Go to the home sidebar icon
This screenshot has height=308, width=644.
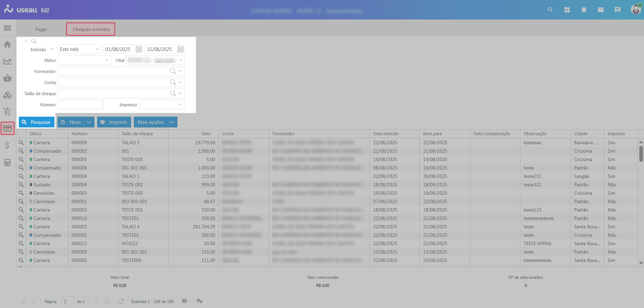coord(7,44)
